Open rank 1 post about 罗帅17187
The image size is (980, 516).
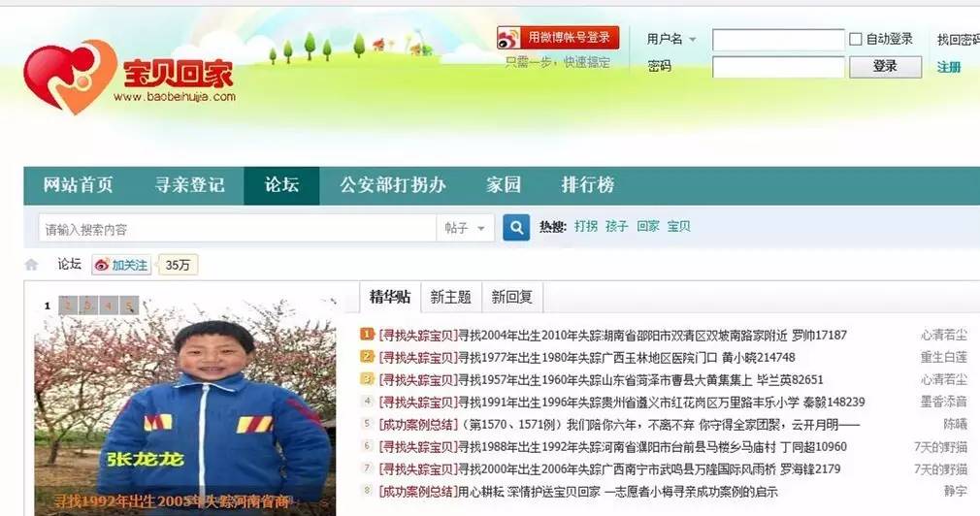pos(612,336)
